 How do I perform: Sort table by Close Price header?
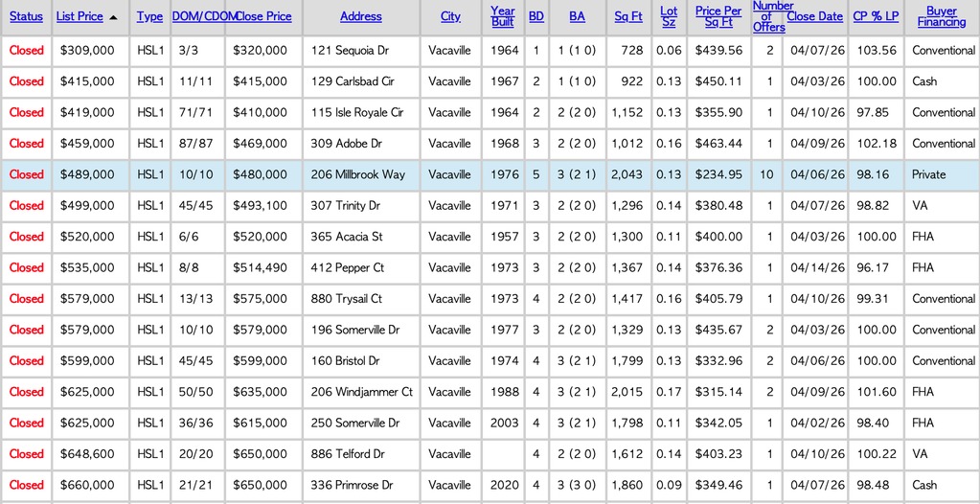[x=263, y=16]
